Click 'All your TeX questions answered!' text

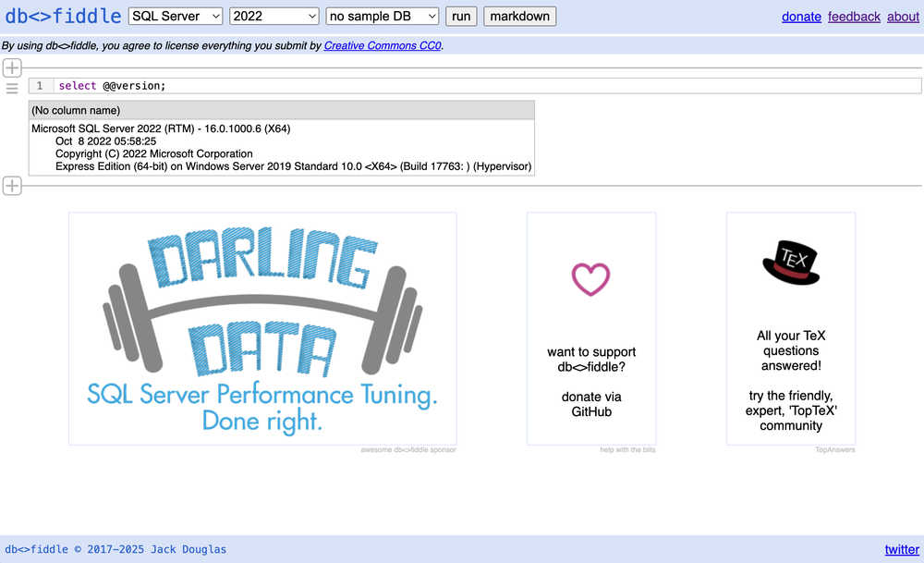(791, 350)
